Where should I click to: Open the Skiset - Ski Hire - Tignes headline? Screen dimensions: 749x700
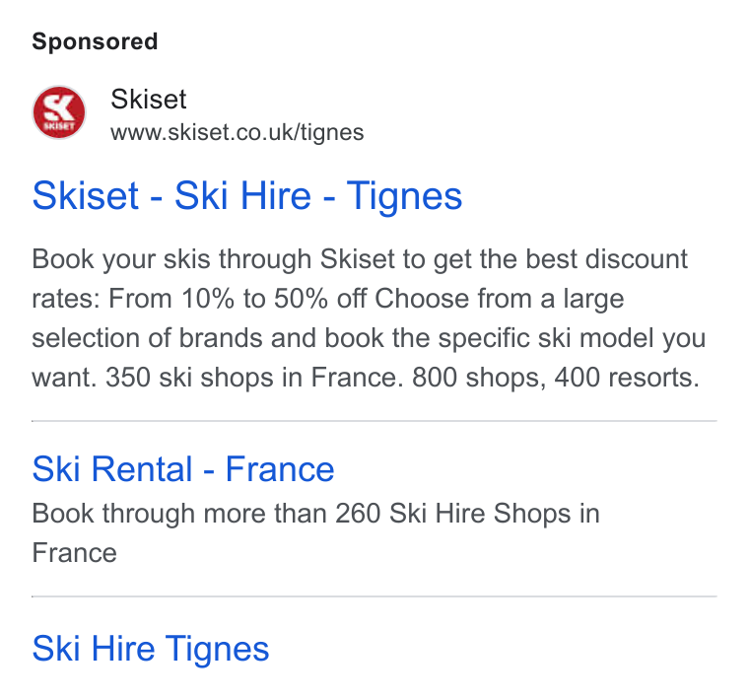tap(247, 196)
